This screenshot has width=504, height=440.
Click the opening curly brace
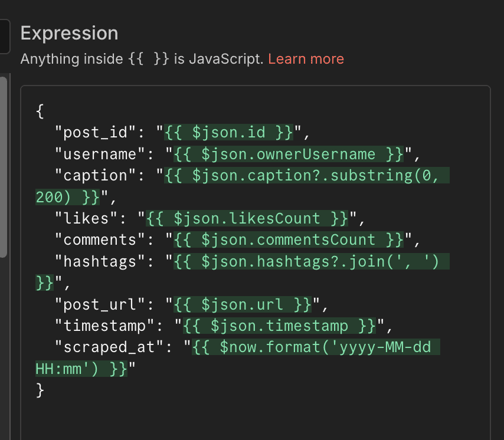[x=40, y=111]
